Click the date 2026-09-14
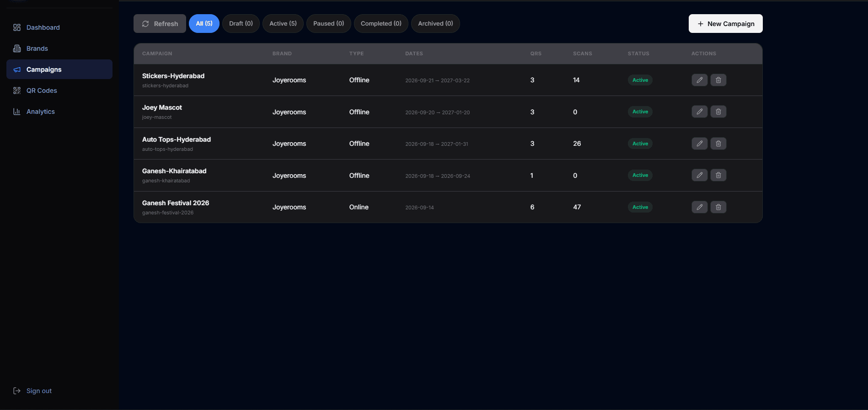Screen dimensions: 868x410 pyautogui.click(x=419, y=208)
